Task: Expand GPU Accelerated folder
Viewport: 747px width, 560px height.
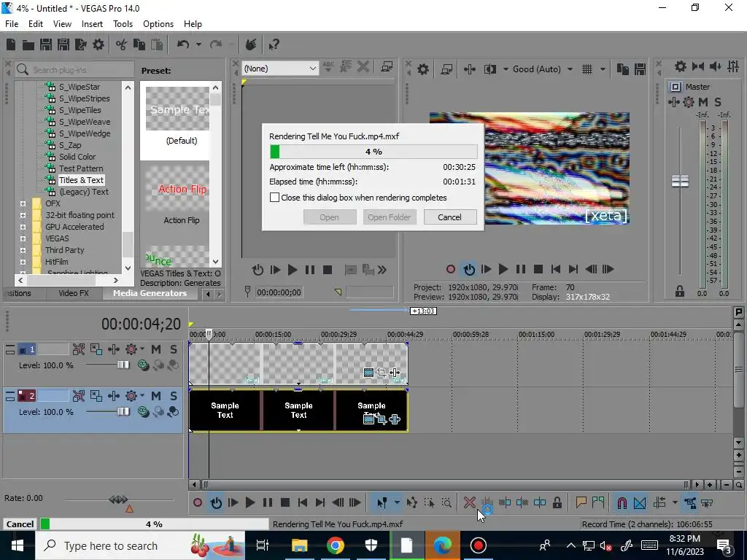Action: coord(23,227)
